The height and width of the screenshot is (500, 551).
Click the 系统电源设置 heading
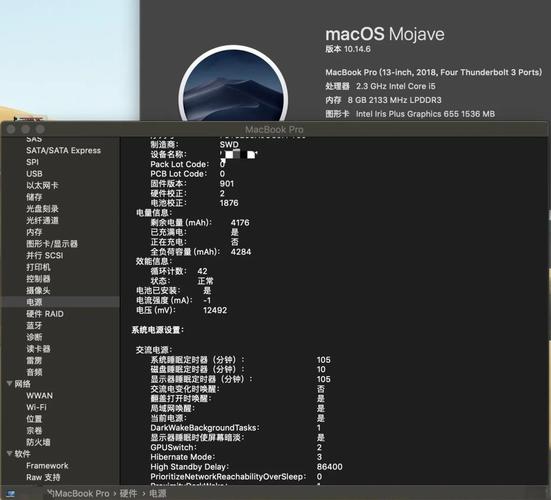tap(157, 330)
